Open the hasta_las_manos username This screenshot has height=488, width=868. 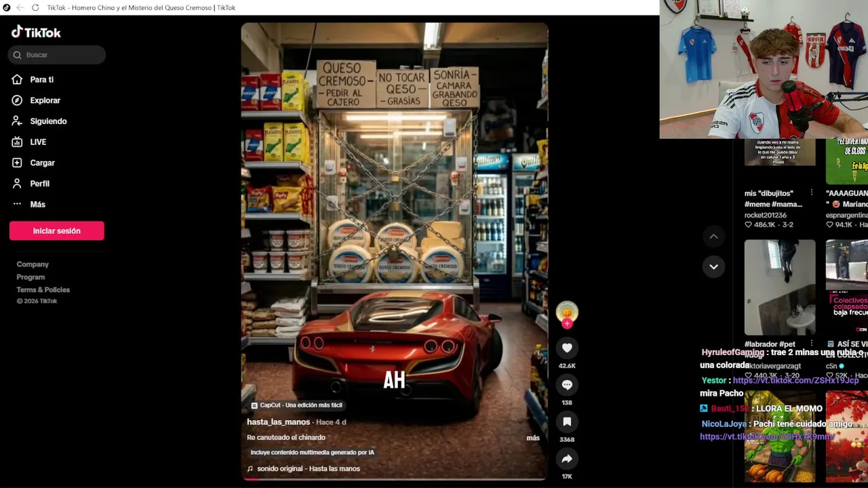point(279,422)
